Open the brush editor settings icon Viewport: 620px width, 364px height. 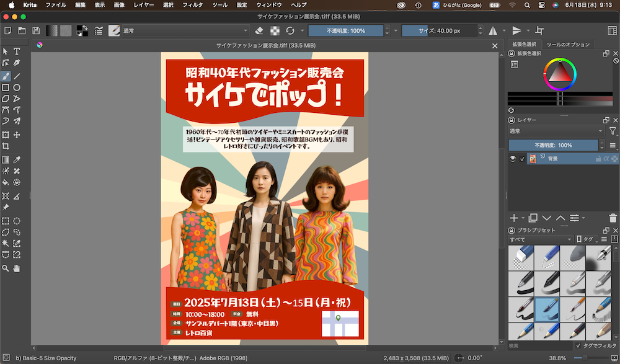pyautogui.click(x=99, y=30)
